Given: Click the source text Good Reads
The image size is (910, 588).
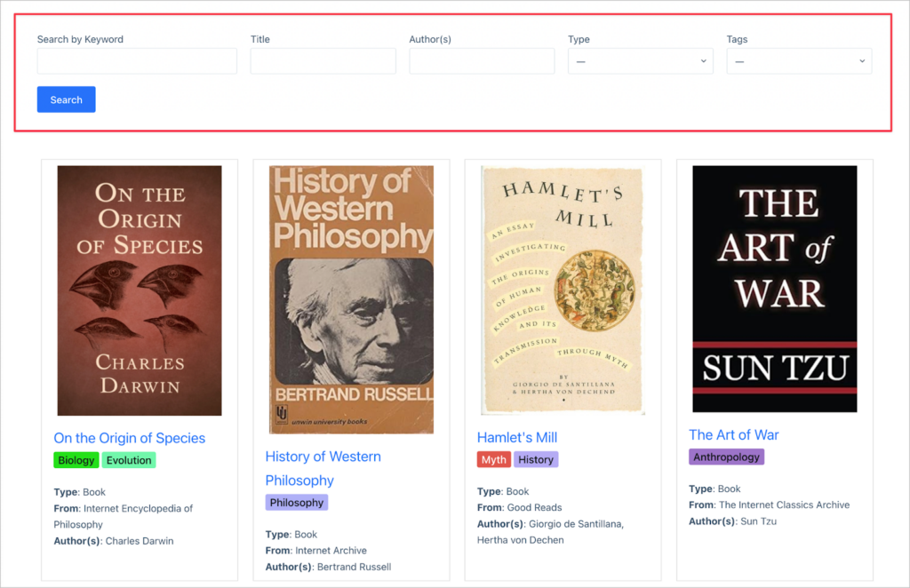Looking at the screenshot, I should (x=534, y=507).
